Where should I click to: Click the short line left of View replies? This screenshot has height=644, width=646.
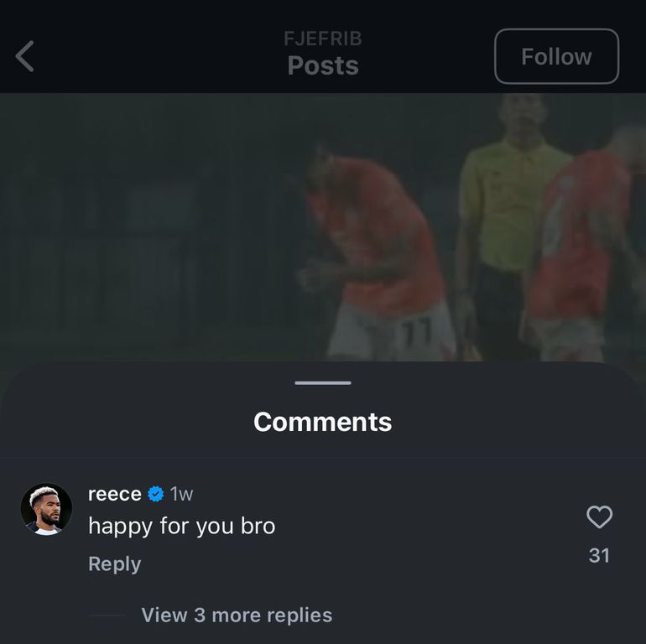point(107,615)
